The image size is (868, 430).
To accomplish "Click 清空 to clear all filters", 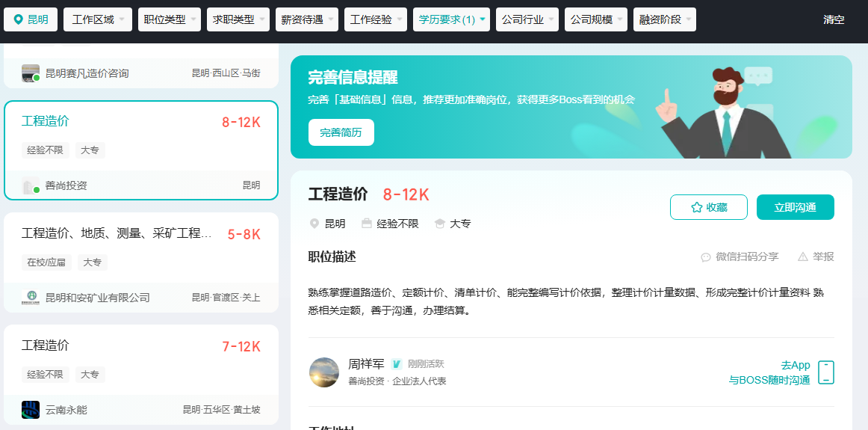I will coord(834,19).
